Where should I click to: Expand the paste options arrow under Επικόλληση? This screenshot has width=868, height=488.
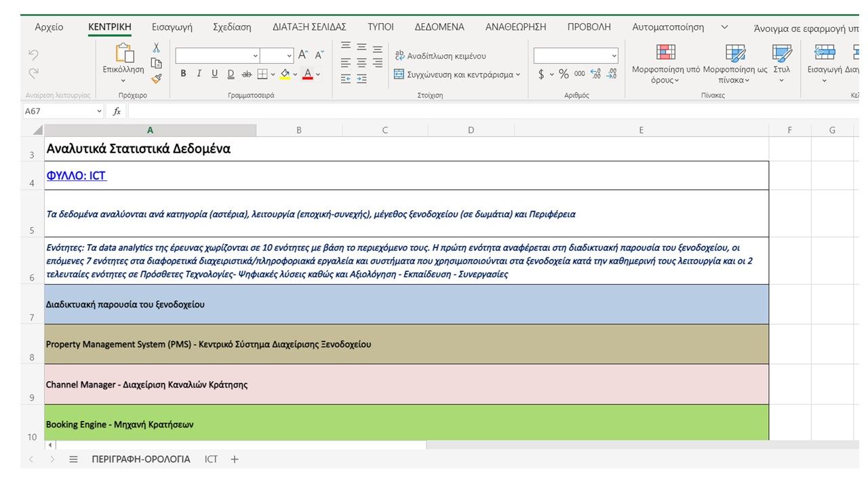tap(123, 81)
